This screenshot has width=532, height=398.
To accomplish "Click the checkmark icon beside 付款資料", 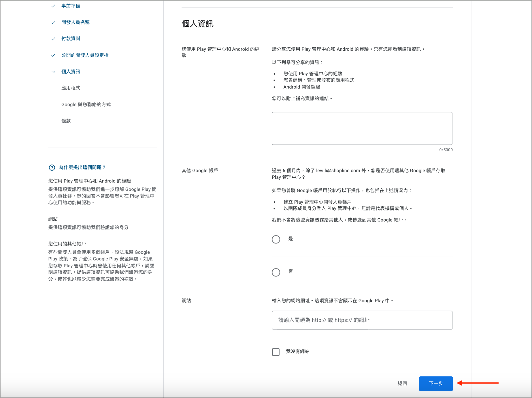I will [x=53, y=39].
